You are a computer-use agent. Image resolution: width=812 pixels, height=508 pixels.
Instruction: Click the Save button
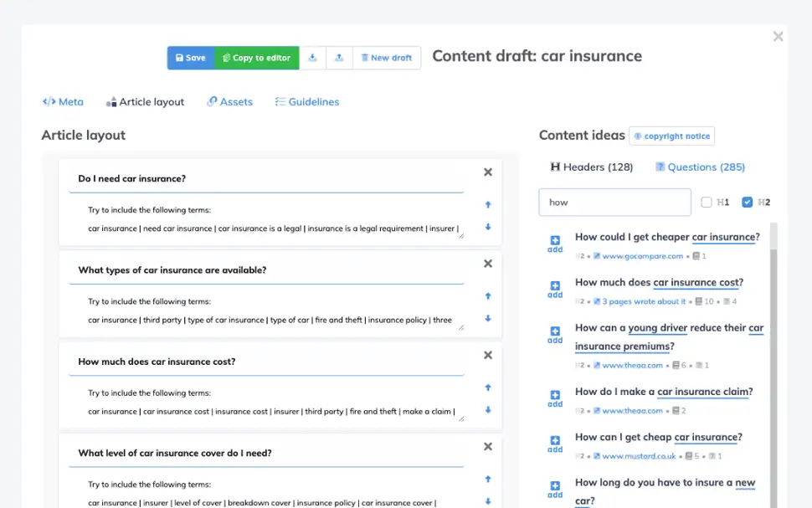coord(191,57)
